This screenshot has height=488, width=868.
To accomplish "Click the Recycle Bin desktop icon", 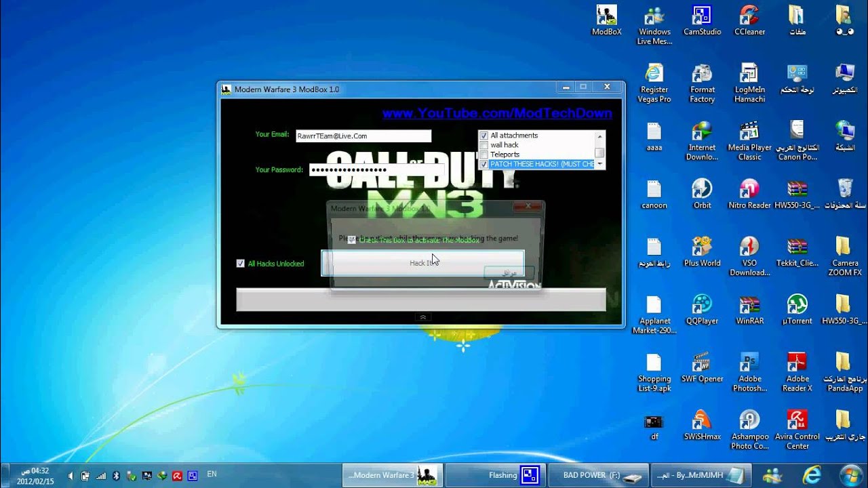I will pos(844,194).
